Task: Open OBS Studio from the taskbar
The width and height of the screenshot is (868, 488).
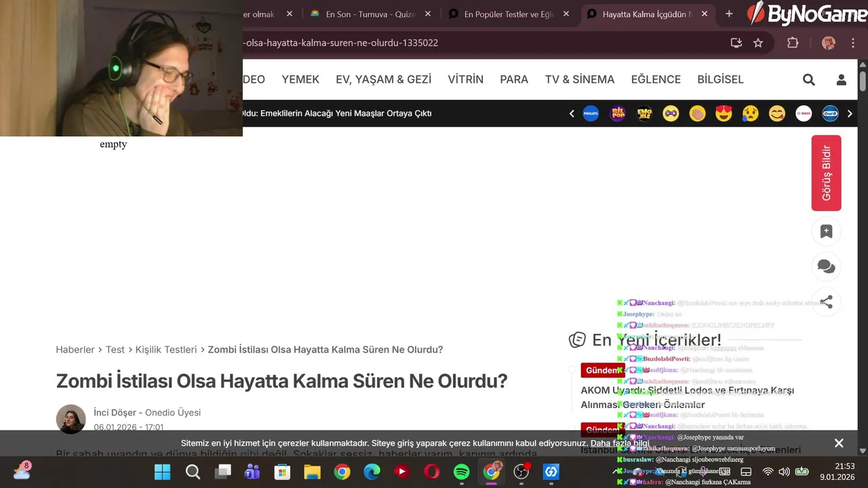Action: [x=521, y=472]
